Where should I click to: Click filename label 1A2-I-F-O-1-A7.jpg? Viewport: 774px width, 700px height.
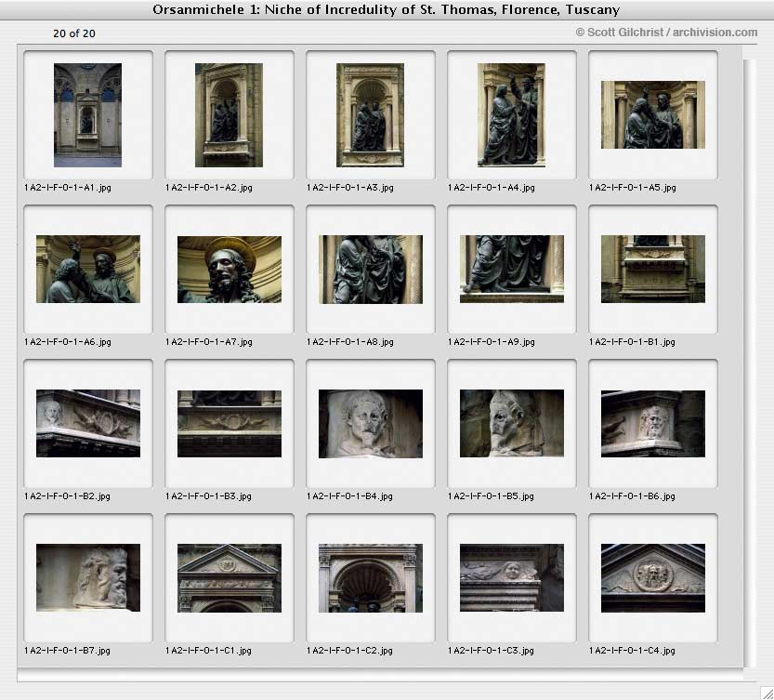[209, 342]
